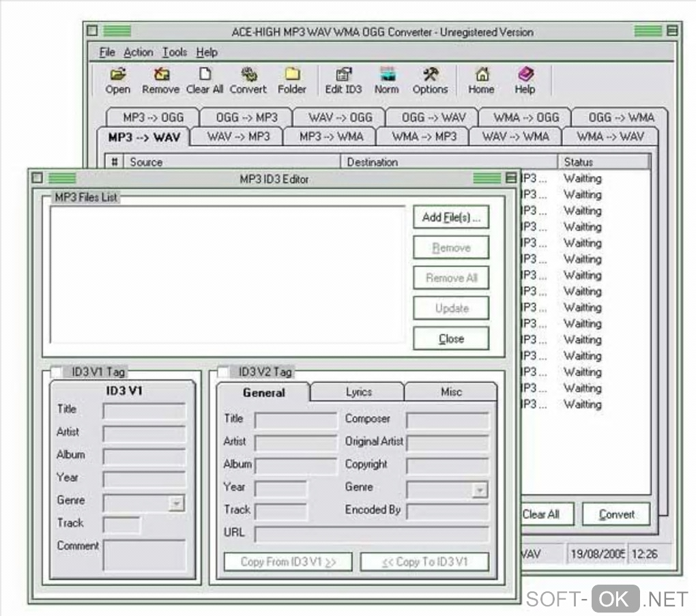Switch to the MP3 --> OGG tab
Viewport: 696px width, 616px height.
coord(153,117)
